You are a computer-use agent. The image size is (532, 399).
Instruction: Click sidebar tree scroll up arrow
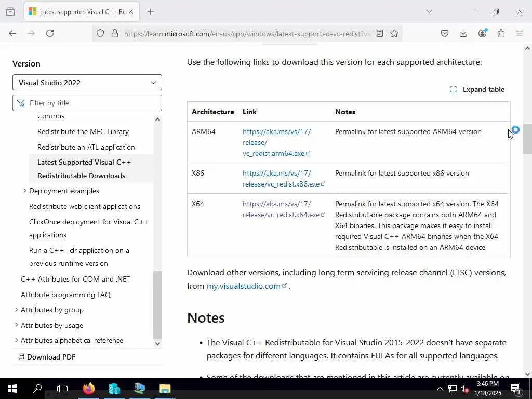point(157,119)
